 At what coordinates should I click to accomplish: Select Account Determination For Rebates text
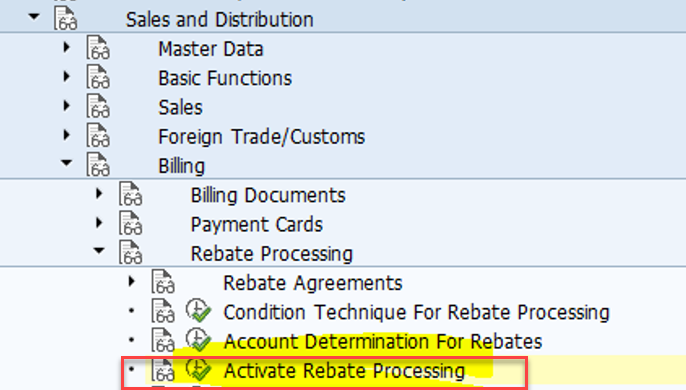pos(383,342)
